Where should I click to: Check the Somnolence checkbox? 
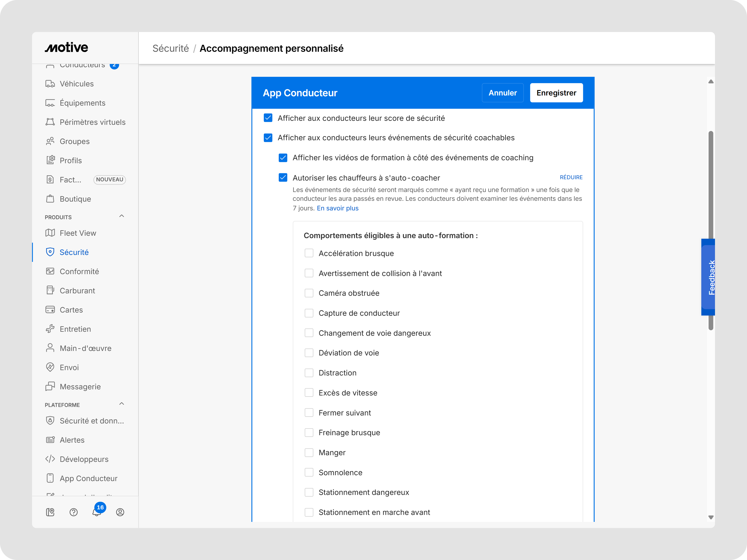pos(309,472)
